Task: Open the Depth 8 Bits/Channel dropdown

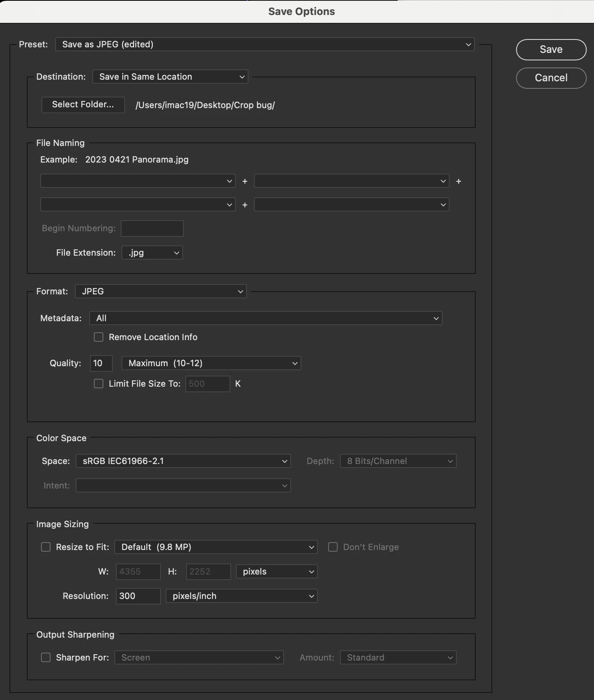Action: pyautogui.click(x=398, y=461)
